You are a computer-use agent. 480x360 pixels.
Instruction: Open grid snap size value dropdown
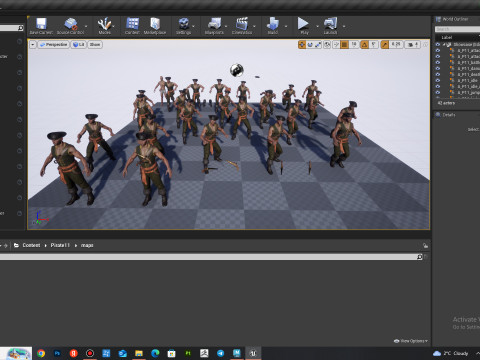[354, 44]
